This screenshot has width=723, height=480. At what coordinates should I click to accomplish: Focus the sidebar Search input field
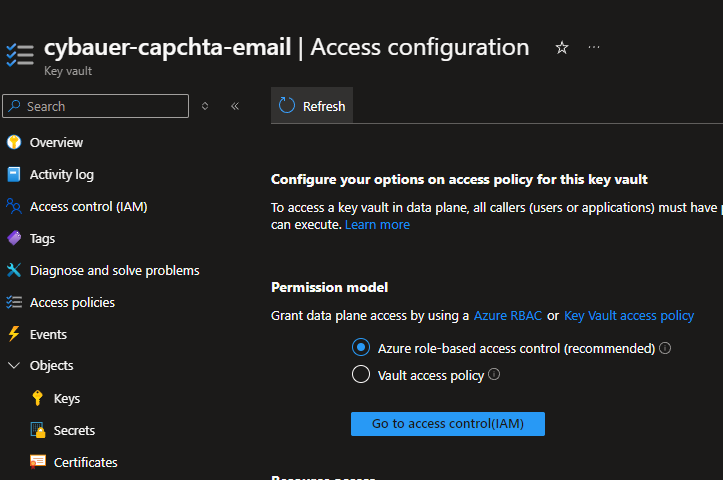tap(95, 106)
